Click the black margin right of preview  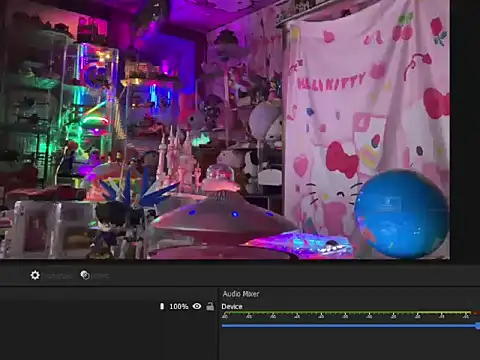465,129
